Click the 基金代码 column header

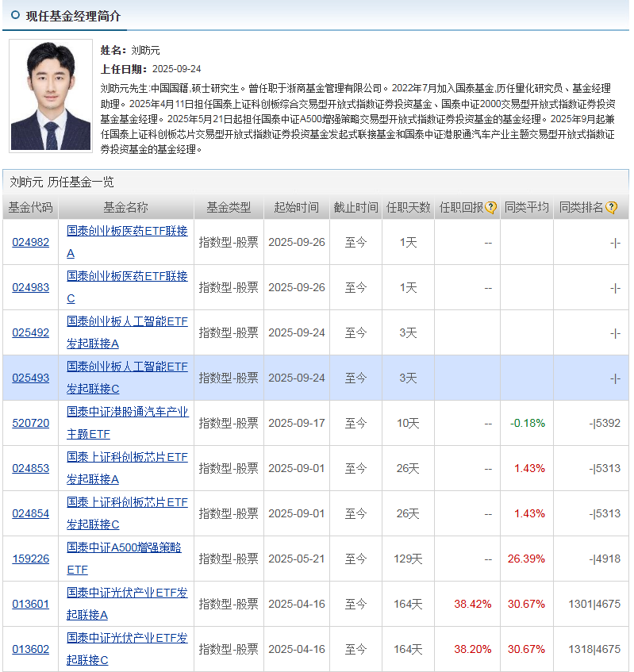pos(30,208)
